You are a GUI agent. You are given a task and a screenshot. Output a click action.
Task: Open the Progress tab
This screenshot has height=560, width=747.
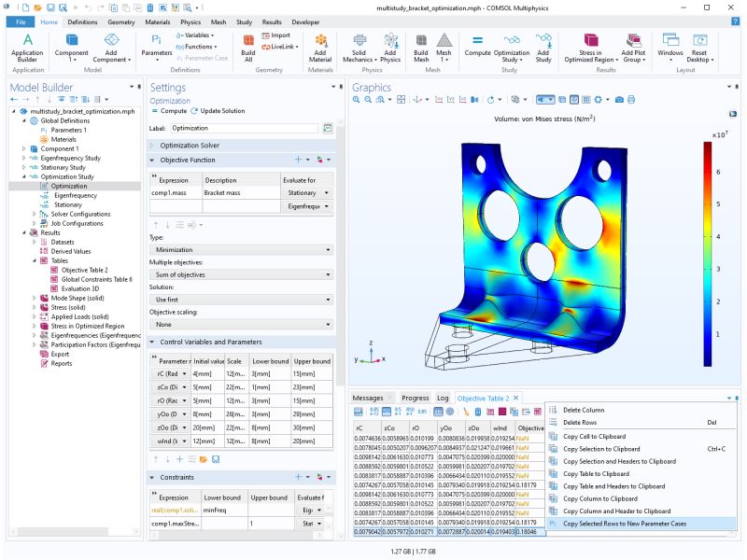pos(416,397)
